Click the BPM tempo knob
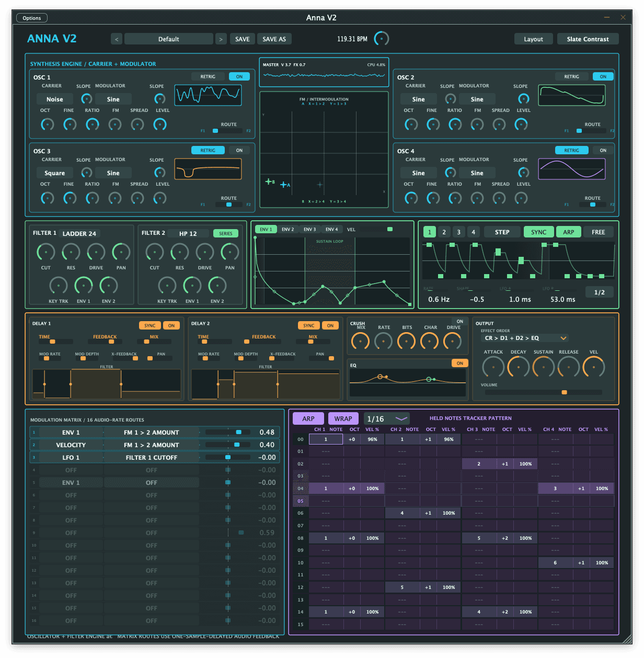Screen dimensions: 644x658 tap(382, 39)
